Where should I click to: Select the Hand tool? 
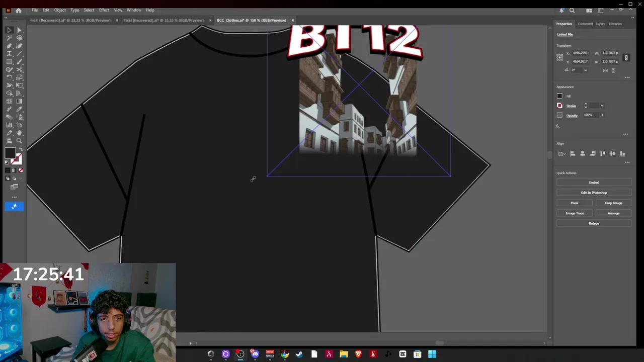pyautogui.click(x=19, y=133)
